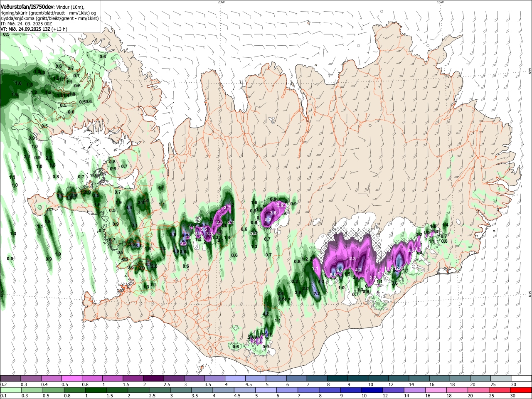The height and width of the screenshot is (399, 532).
Task: Click the "Veðurstofan/IS750dev" title text
Action: pyautogui.click(x=27, y=7)
